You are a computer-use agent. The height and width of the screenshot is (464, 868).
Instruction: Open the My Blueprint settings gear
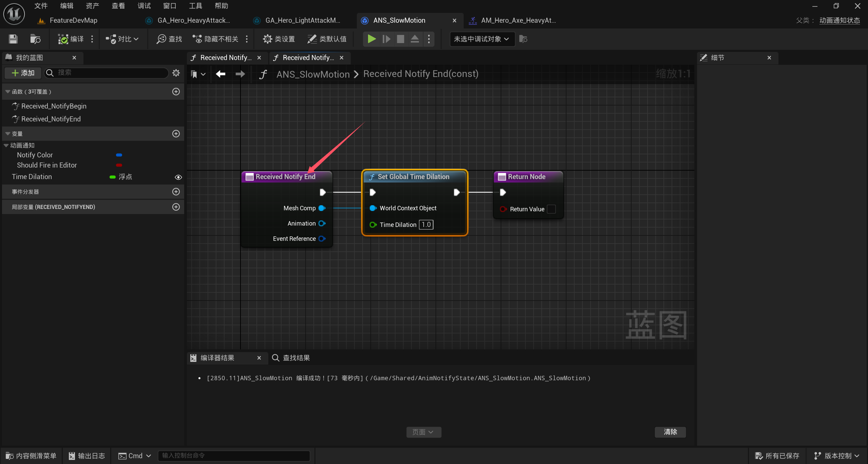[x=176, y=73]
